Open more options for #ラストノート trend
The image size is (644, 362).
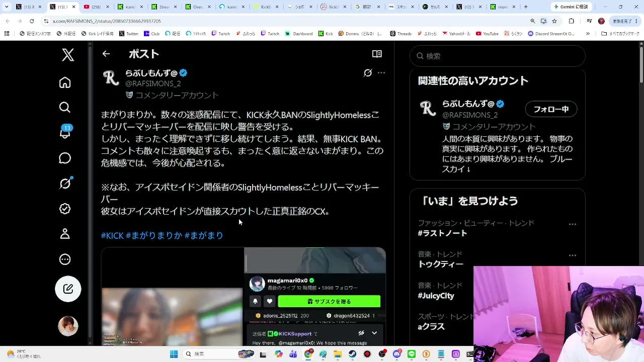pyautogui.click(x=572, y=224)
